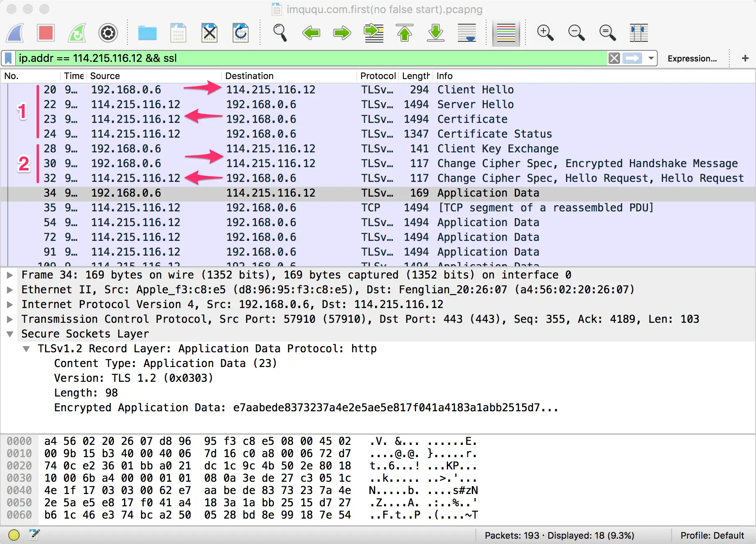Expand Ethernet II section
This screenshot has height=544, width=756.
10,290
